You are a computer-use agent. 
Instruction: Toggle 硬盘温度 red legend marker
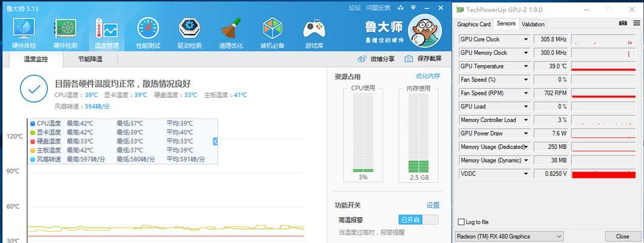[x=33, y=141]
